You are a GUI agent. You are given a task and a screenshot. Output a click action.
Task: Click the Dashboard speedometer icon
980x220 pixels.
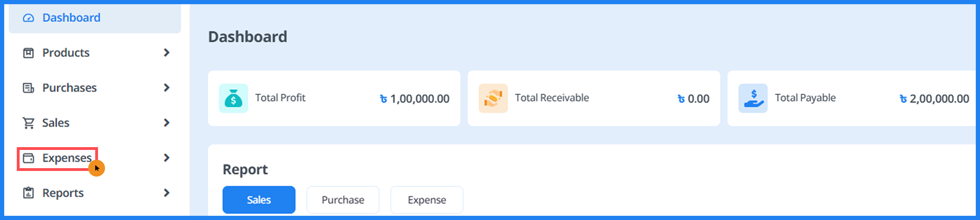coord(28,18)
